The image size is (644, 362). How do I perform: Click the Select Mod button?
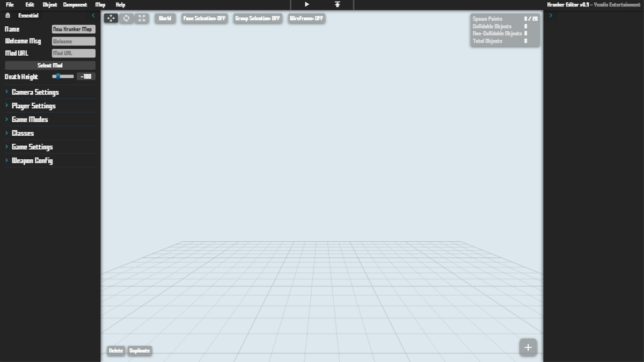click(49, 65)
